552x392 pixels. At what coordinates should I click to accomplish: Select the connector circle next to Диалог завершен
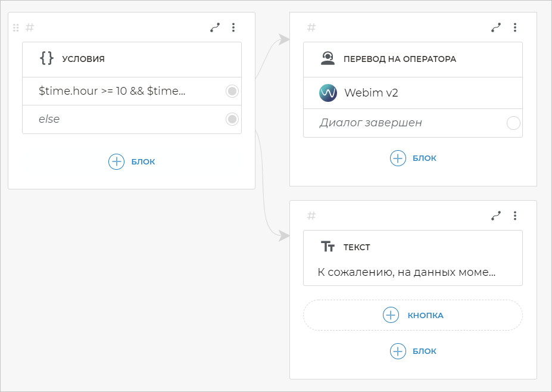(513, 123)
